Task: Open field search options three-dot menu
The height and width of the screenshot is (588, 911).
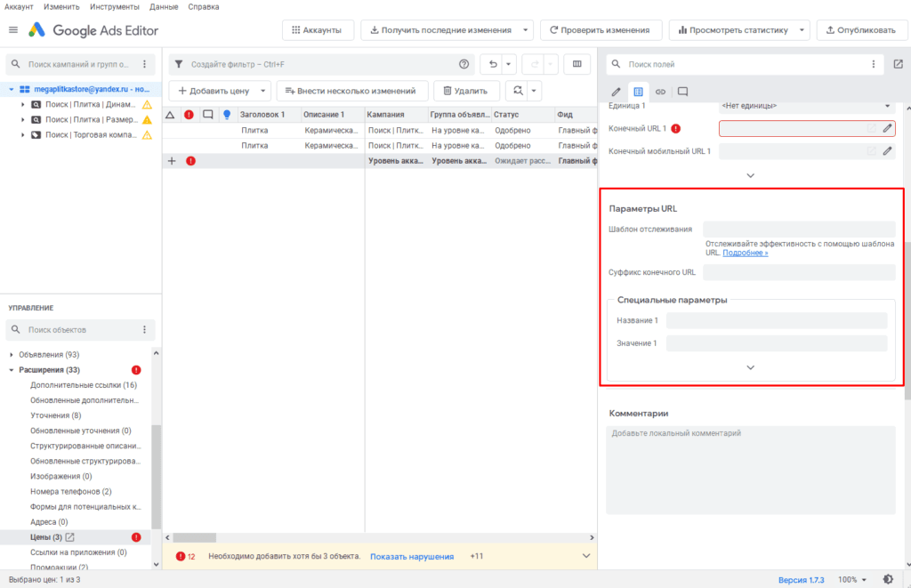Action: [x=874, y=65]
